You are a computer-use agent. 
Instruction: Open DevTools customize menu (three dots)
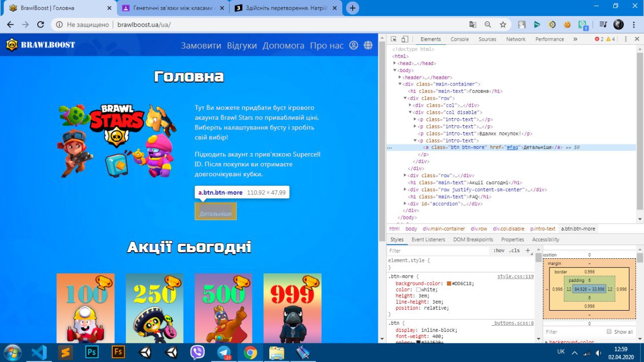(625, 39)
